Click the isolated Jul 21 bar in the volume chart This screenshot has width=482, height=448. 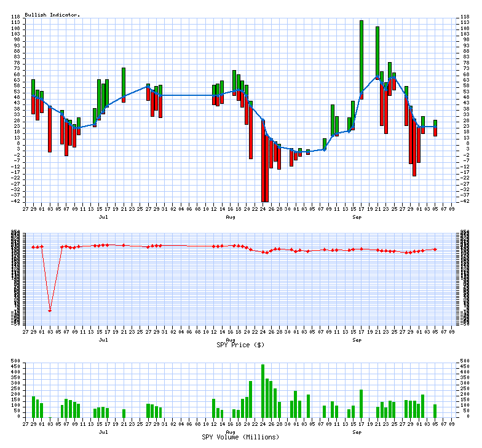point(124,413)
